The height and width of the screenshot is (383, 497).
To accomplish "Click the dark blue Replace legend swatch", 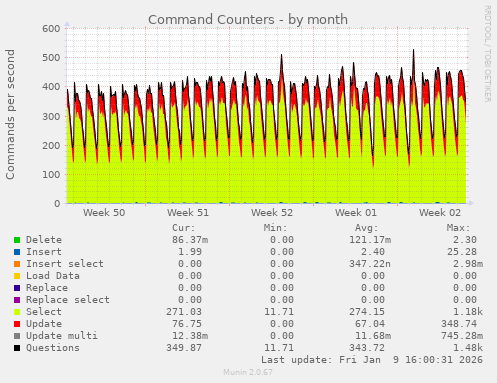I will (x=17, y=288).
